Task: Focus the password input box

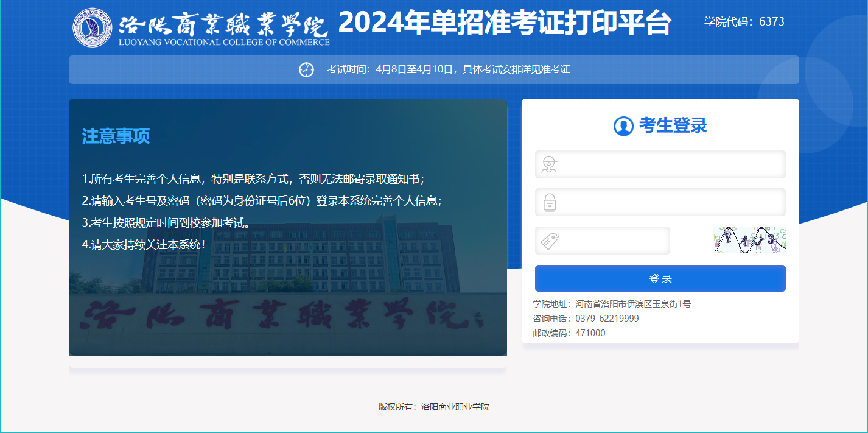Action: 670,202
